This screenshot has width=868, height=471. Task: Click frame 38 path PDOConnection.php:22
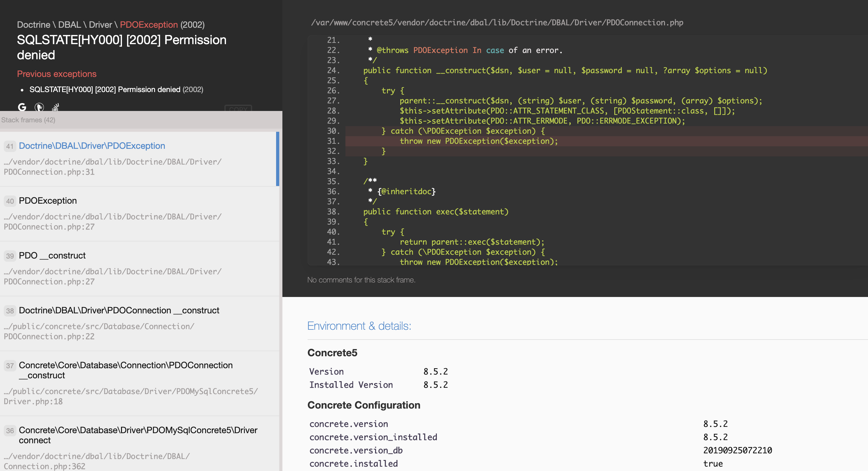[99, 331]
